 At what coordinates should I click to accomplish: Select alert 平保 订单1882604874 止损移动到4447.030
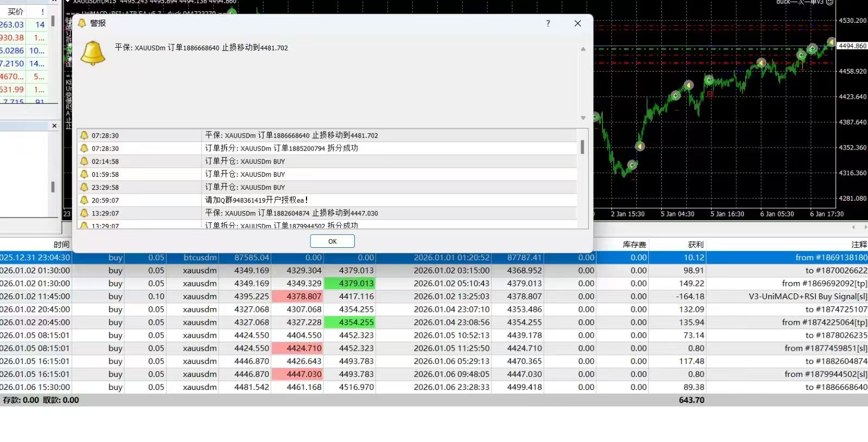327,213
